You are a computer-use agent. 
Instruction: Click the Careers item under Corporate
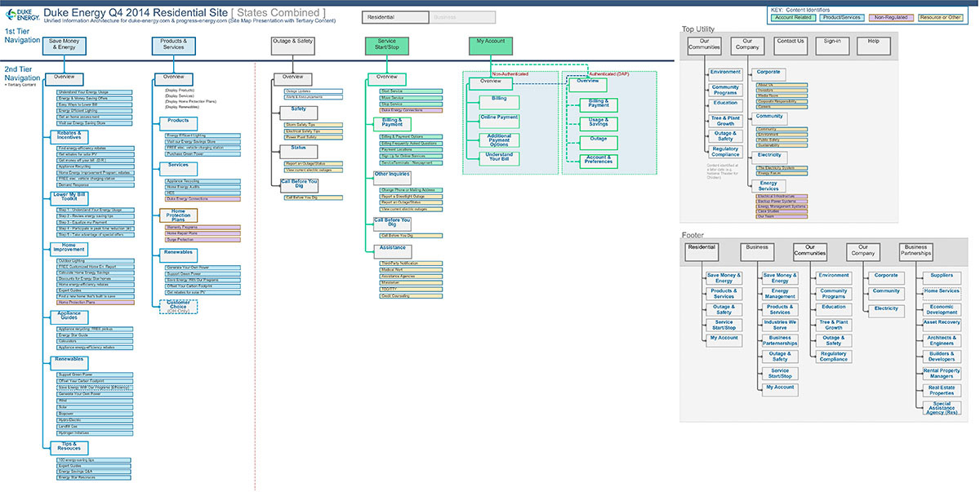click(782, 106)
